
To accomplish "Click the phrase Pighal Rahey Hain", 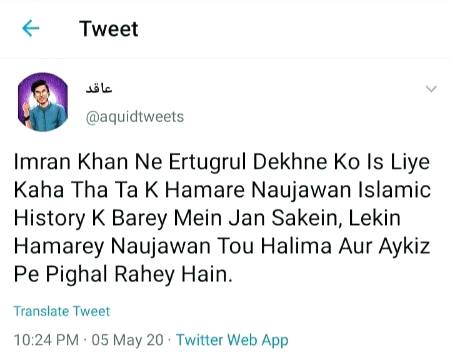I will pos(139,275).
